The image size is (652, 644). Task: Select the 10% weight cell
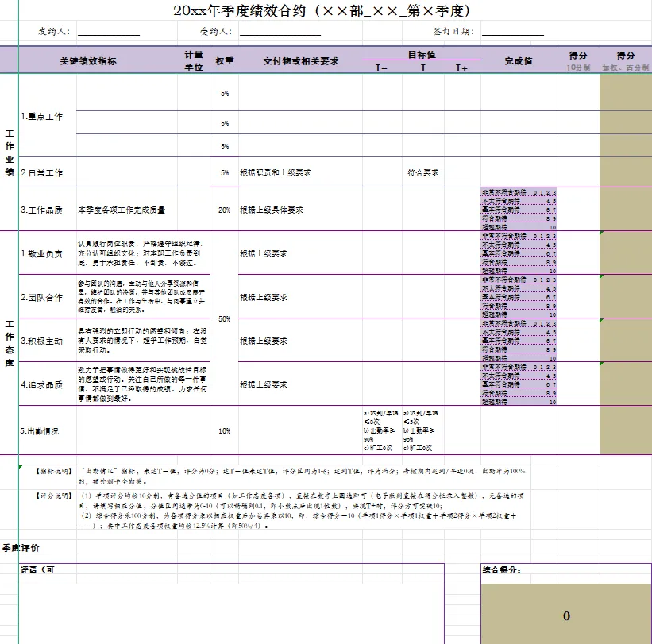[225, 430]
